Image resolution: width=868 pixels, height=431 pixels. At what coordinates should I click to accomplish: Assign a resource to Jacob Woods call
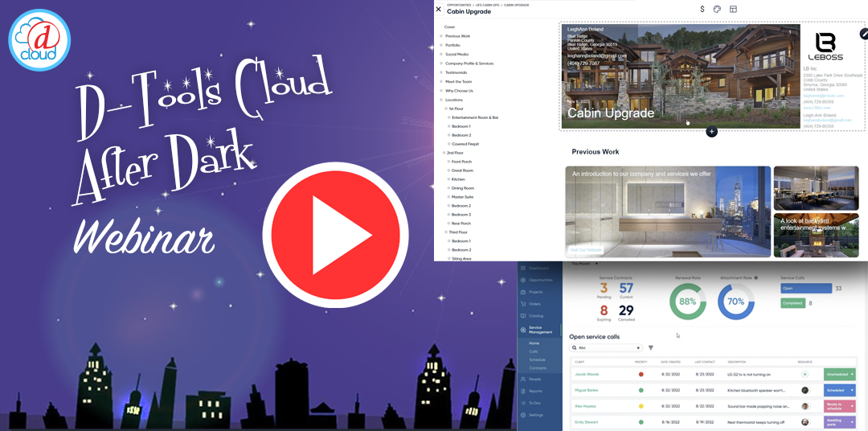coord(805,375)
